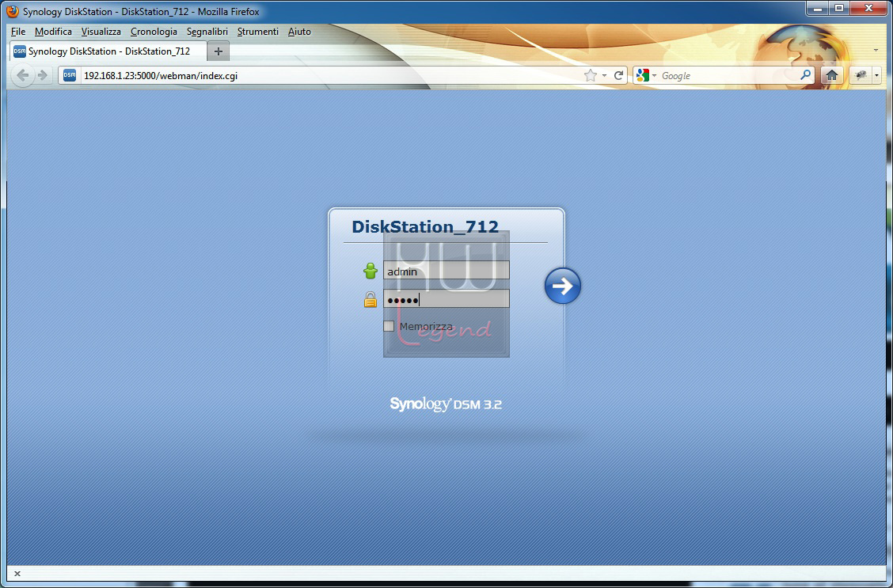The height and width of the screenshot is (588, 893).
Task: Click the toolbar addon icon beside Home
Action: (861, 75)
